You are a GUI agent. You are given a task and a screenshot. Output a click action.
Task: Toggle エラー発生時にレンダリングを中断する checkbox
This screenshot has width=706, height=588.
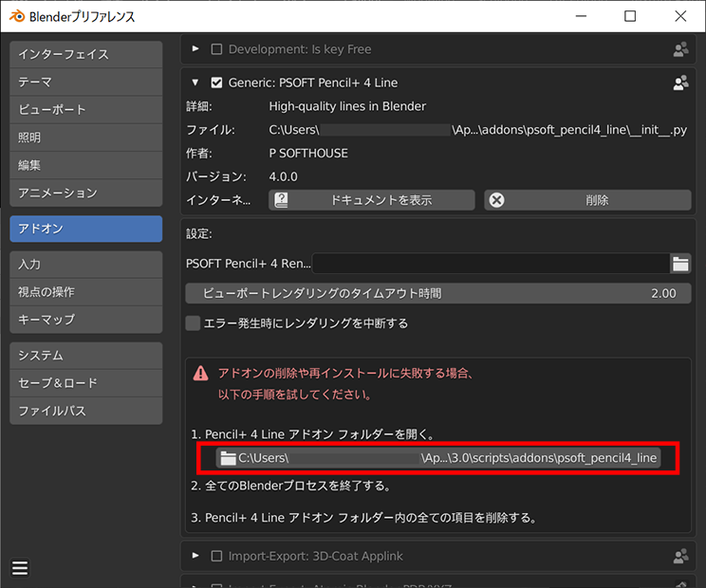click(x=194, y=323)
